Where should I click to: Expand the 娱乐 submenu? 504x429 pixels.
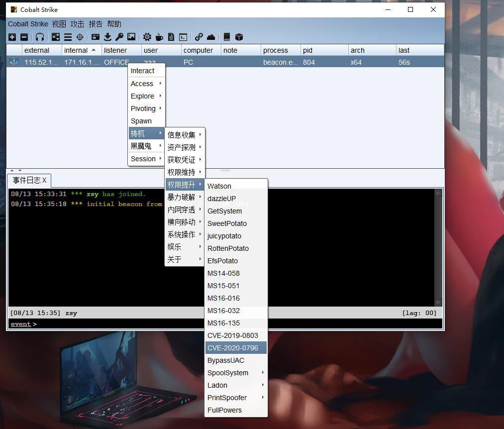(x=185, y=247)
